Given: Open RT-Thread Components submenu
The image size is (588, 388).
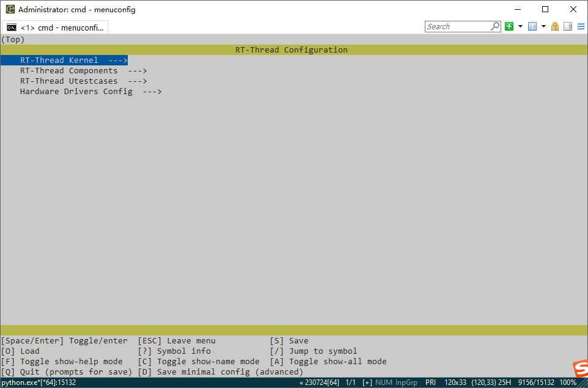Looking at the screenshot, I should point(83,71).
